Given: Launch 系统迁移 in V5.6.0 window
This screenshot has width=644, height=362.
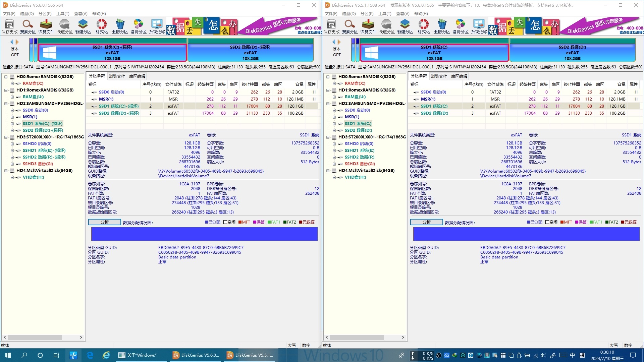Looking at the screenshot, I should point(157,26).
